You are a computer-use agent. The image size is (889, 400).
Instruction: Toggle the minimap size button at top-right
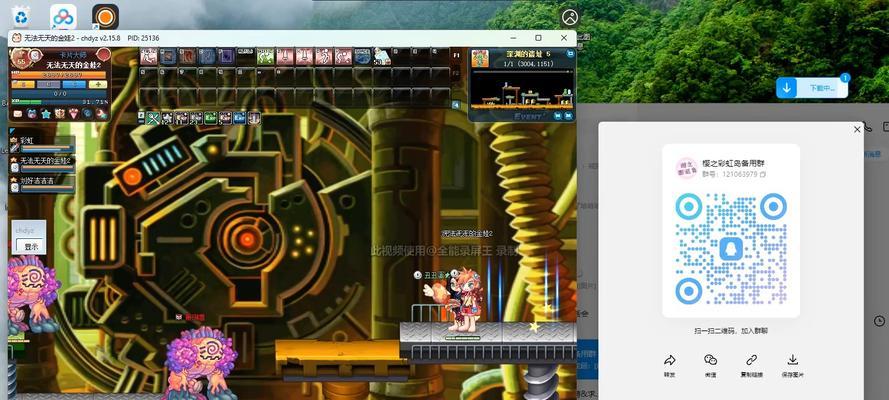coord(570,53)
